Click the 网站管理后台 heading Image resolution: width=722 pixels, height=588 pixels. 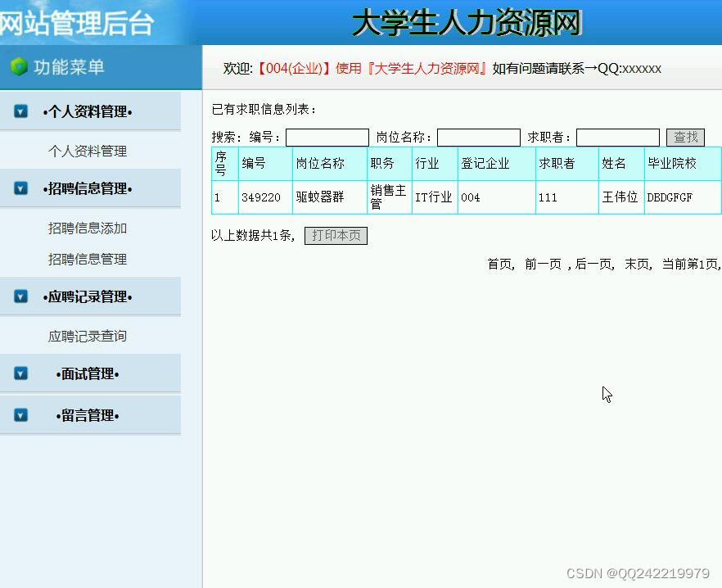pyautogui.click(x=76, y=23)
